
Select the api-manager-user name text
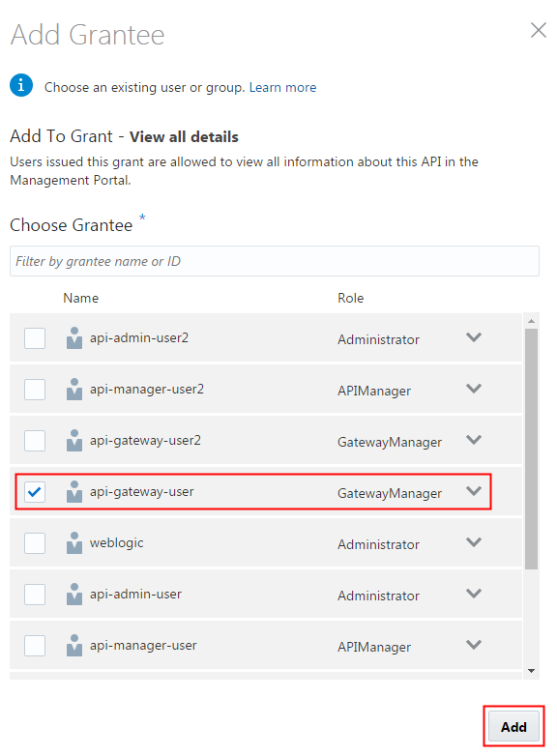[143, 646]
